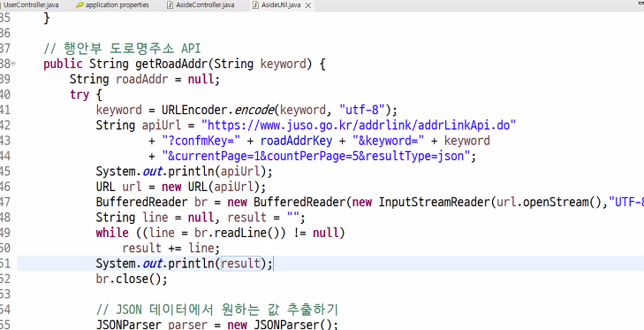Click the AsideUtil.java file icon
The image size is (644, 330).
tap(256, 5)
